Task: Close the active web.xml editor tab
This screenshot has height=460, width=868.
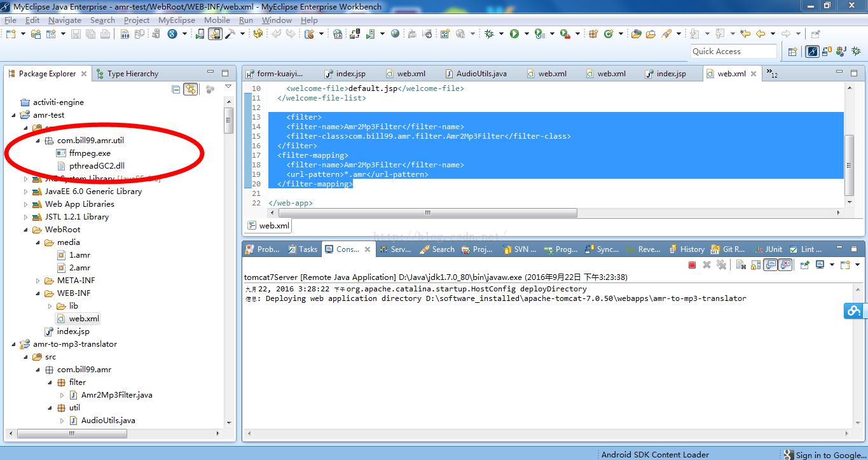Action: [754, 74]
